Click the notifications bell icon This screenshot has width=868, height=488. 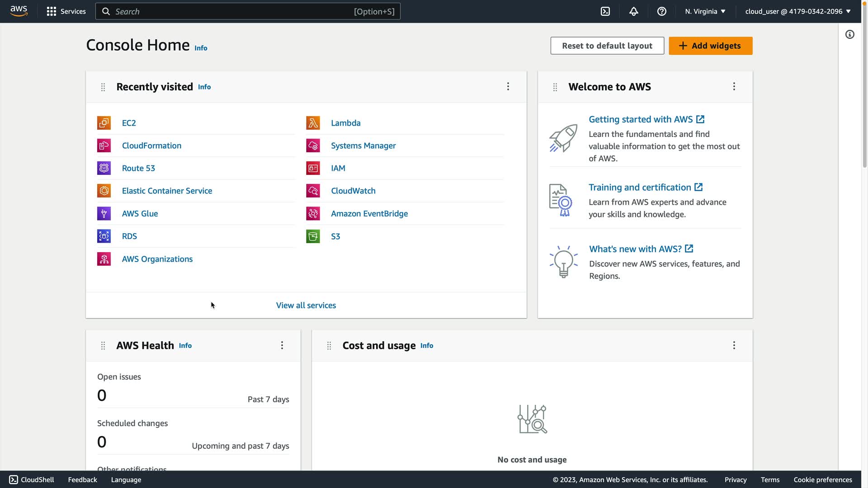point(633,11)
